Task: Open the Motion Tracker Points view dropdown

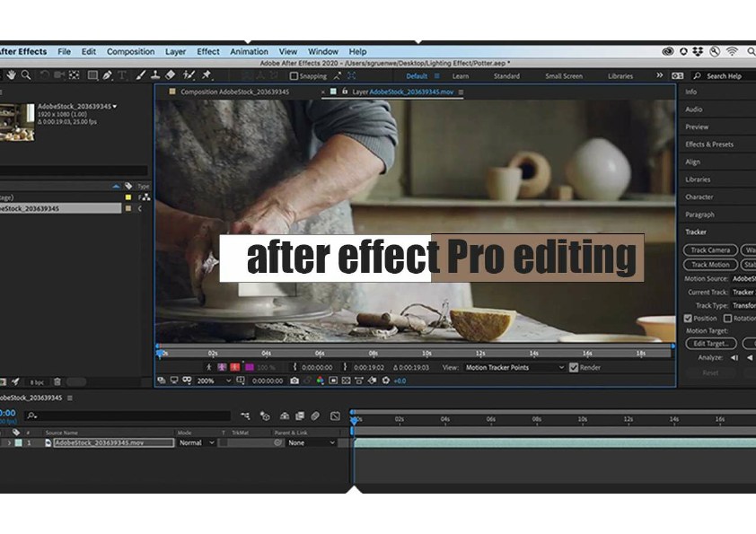Action: pos(514,368)
